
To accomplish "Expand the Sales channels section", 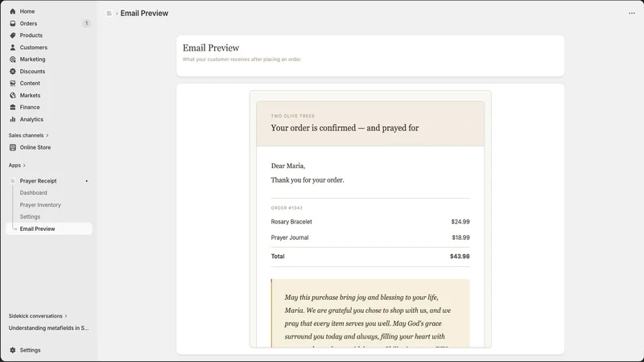I will [x=28, y=135].
